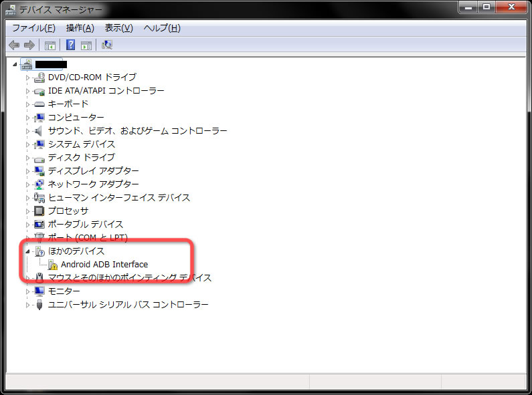Screen dimensions: 532x395
Task: Expand IDE ATA/ATAPI コントローラー category
Action: (x=28, y=91)
